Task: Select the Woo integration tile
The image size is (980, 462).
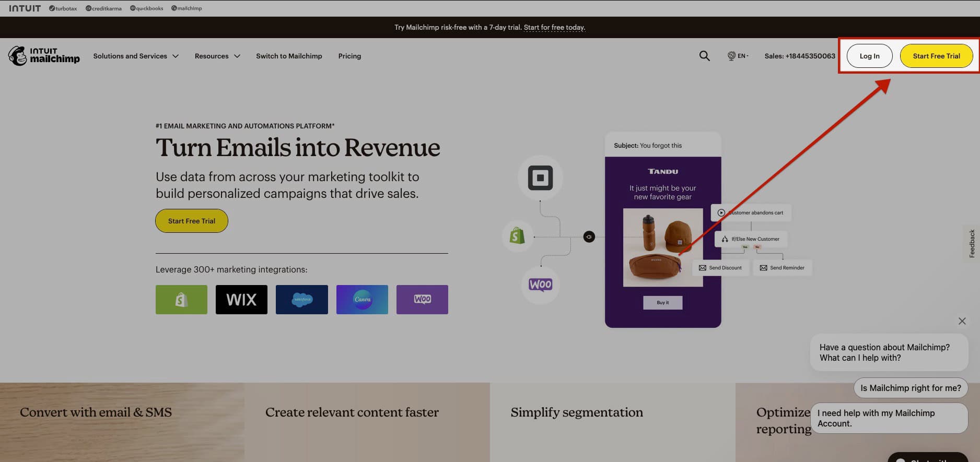Action: [x=422, y=300]
